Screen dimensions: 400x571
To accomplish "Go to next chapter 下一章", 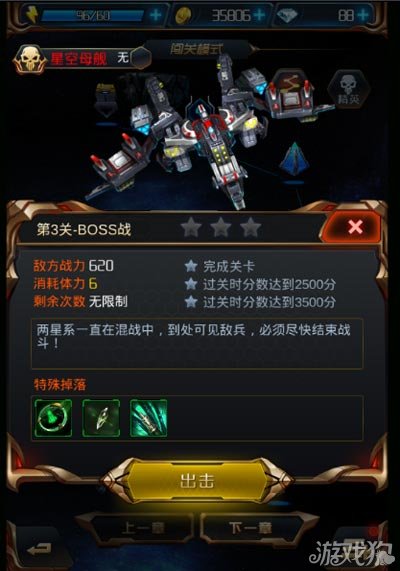I will pyautogui.click(x=251, y=528).
